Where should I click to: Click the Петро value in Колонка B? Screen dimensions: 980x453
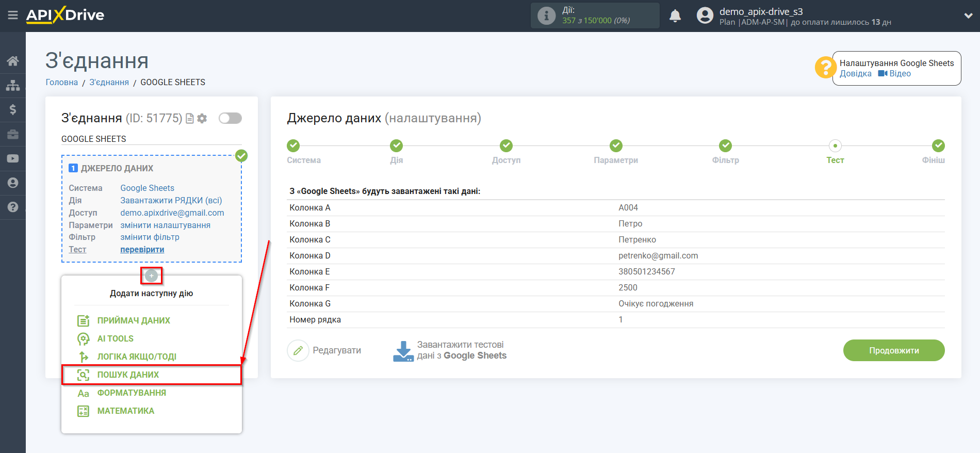click(x=630, y=223)
